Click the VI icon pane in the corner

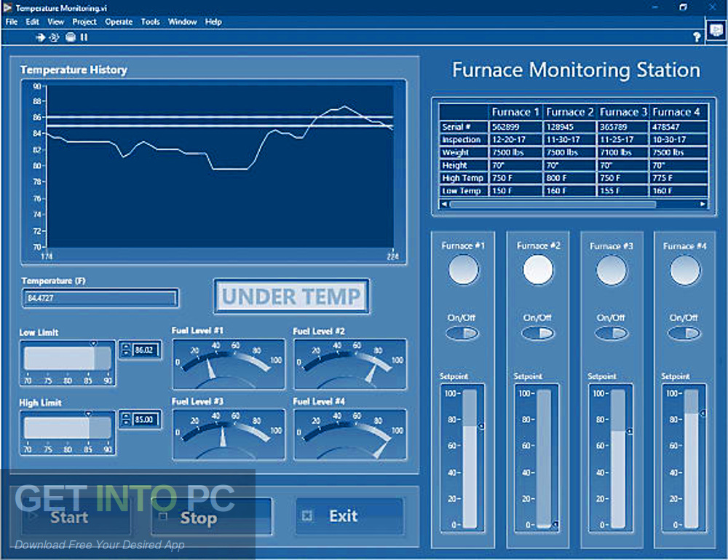716,31
